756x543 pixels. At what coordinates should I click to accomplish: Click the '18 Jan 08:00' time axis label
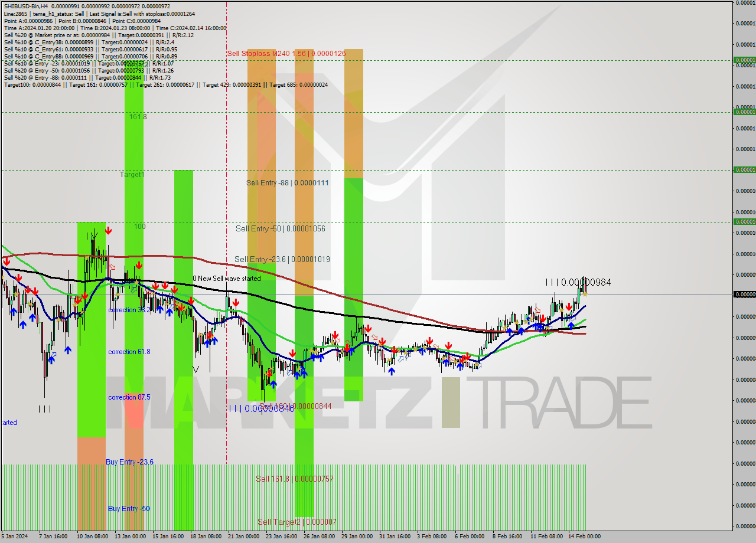pyautogui.click(x=206, y=537)
